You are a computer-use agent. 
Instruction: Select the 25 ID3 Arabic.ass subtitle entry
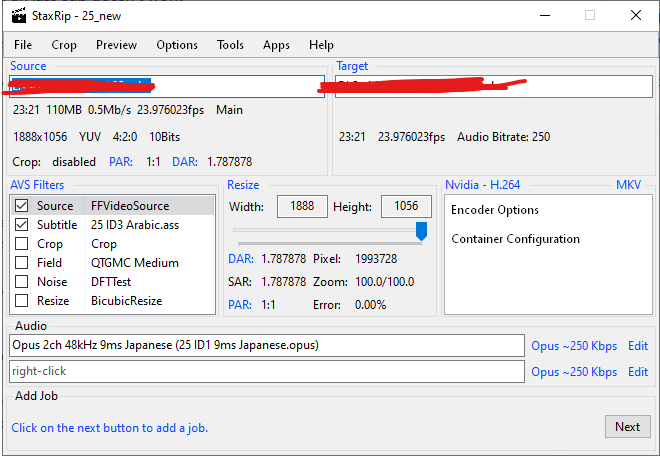click(135, 225)
